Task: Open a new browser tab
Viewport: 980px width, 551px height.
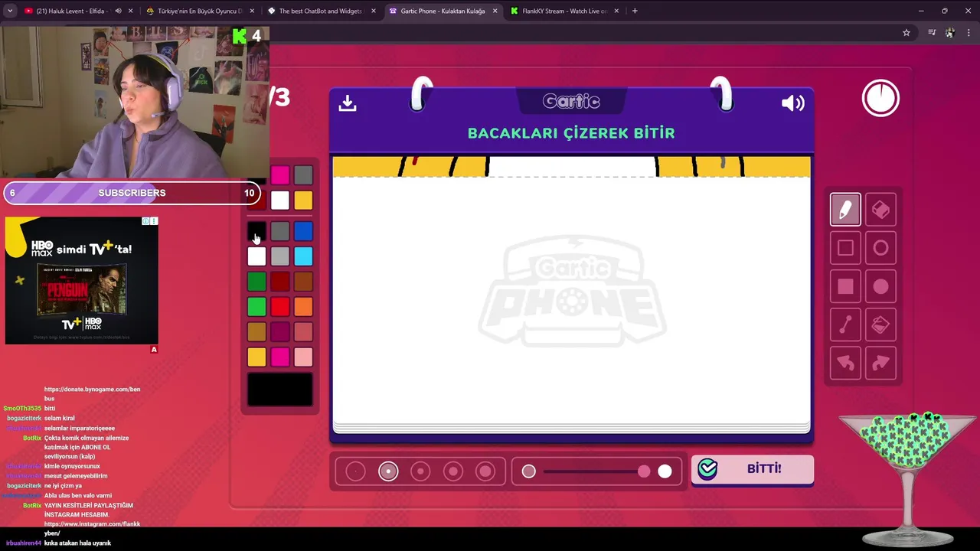Action: click(635, 11)
